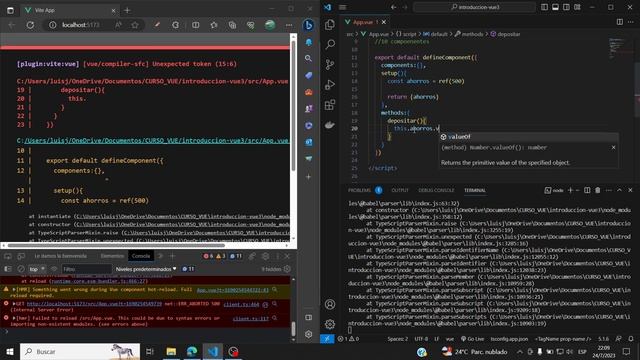Select valueOf autocomplete suggestion
This screenshot has height=360, width=640.
click(x=529, y=137)
